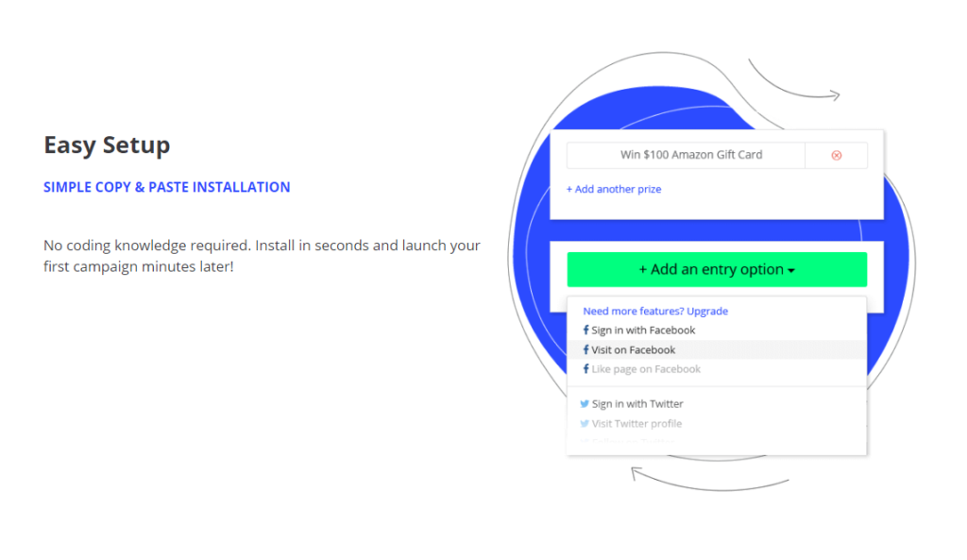Select Visit on Facebook from the list
Image resolution: width=967 pixels, height=560 pixels.
(634, 350)
